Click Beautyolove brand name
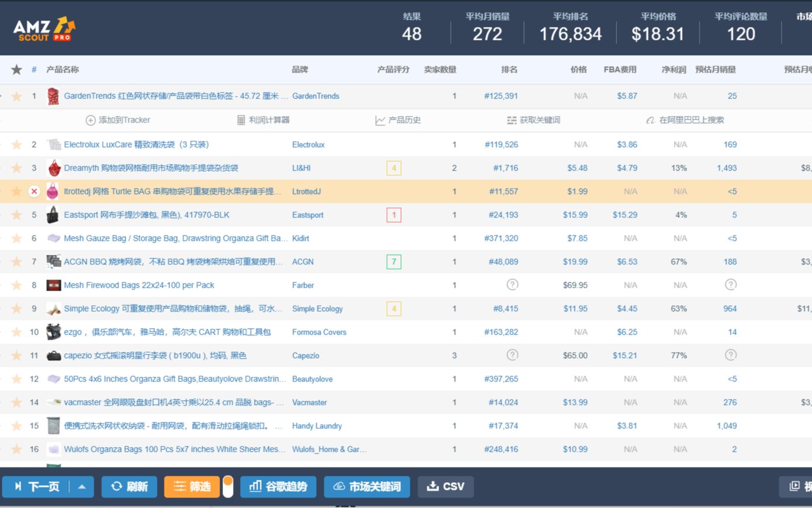Image resolution: width=812 pixels, height=508 pixels. 313,379
